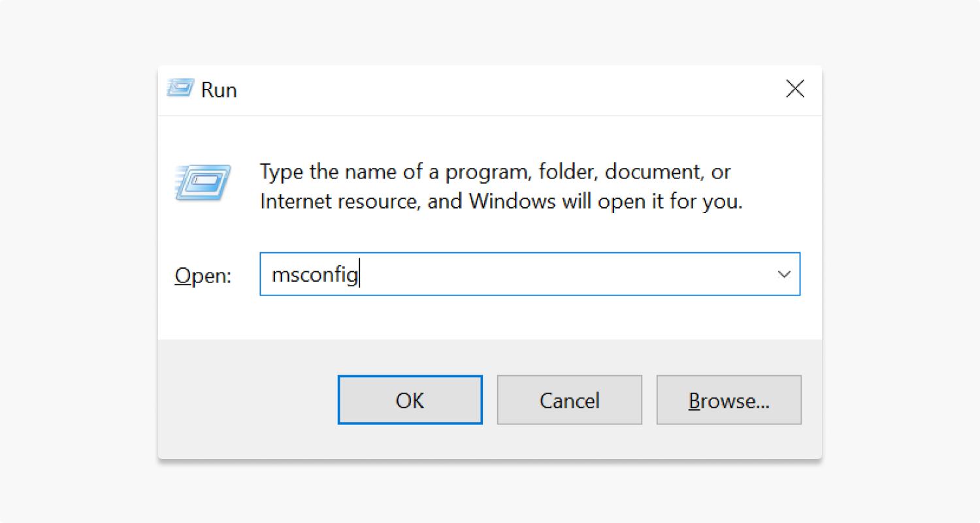The width and height of the screenshot is (980, 523).
Task: Click the 'Open:' label
Action: (x=203, y=275)
